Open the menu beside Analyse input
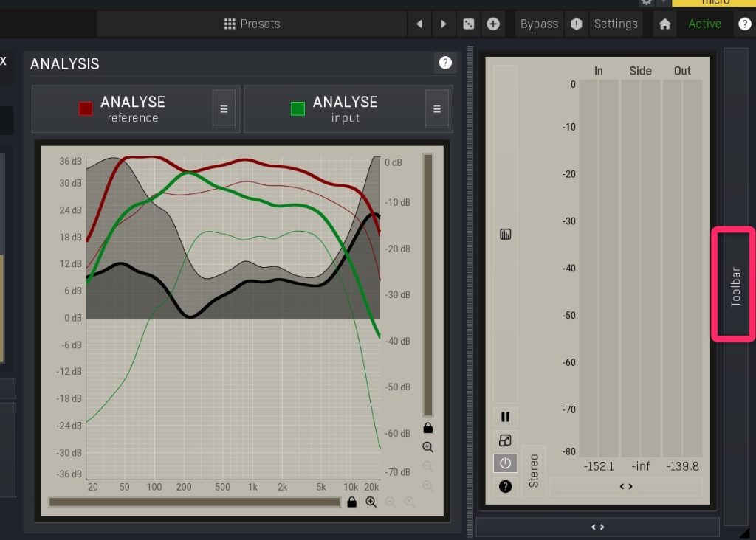This screenshot has height=540, width=756. pos(436,108)
